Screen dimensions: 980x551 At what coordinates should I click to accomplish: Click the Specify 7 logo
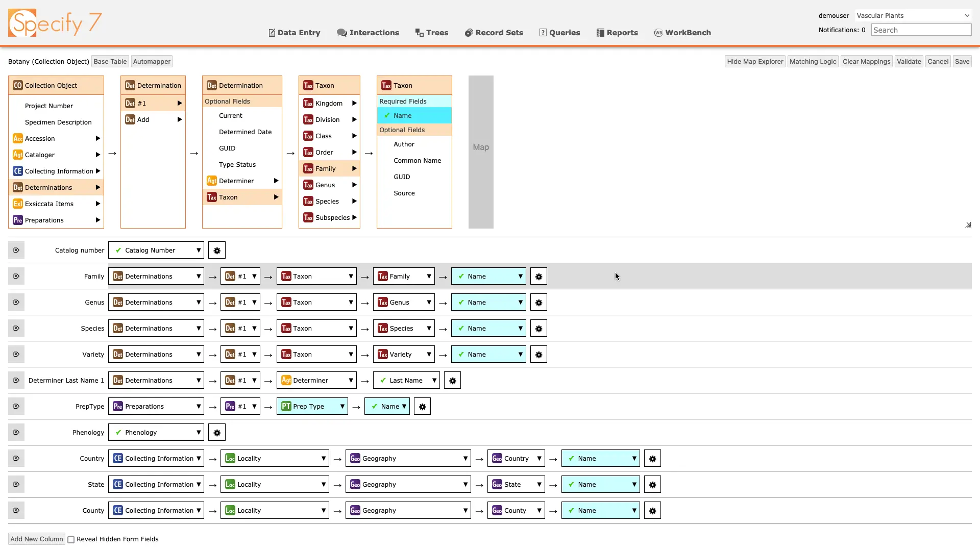[x=55, y=23]
